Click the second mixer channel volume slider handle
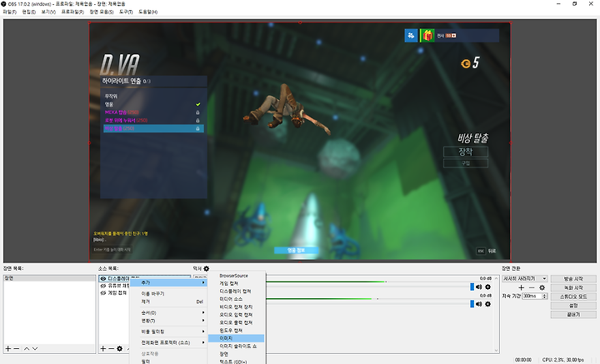600x364 pixels. point(472,304)
